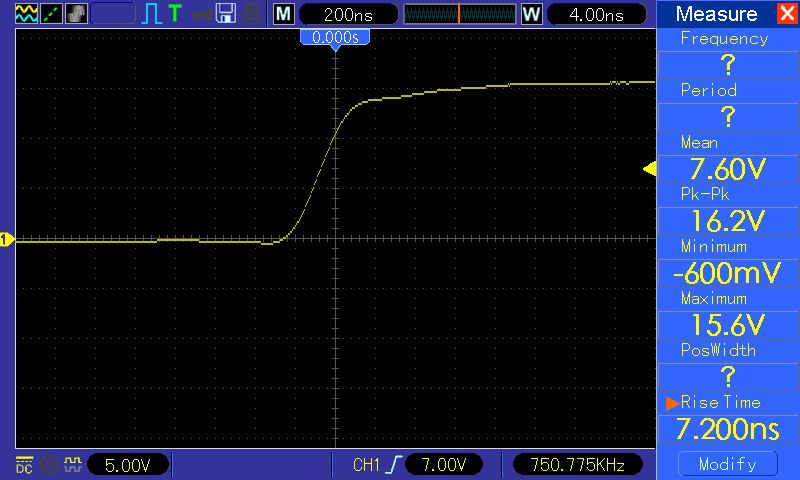This screenshot has width=800, height=480.
Task: Click the Modify button
Action: [x=728, y=464]
